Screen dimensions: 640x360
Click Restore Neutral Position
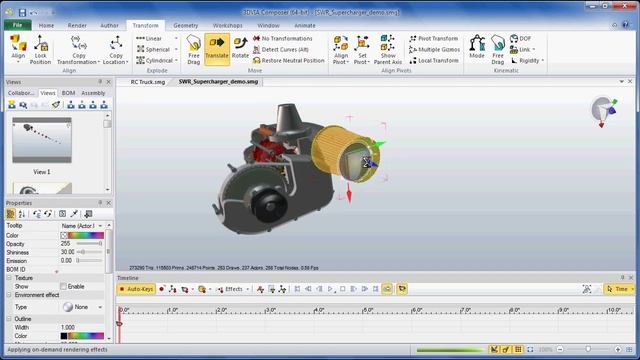pos(289,60)
